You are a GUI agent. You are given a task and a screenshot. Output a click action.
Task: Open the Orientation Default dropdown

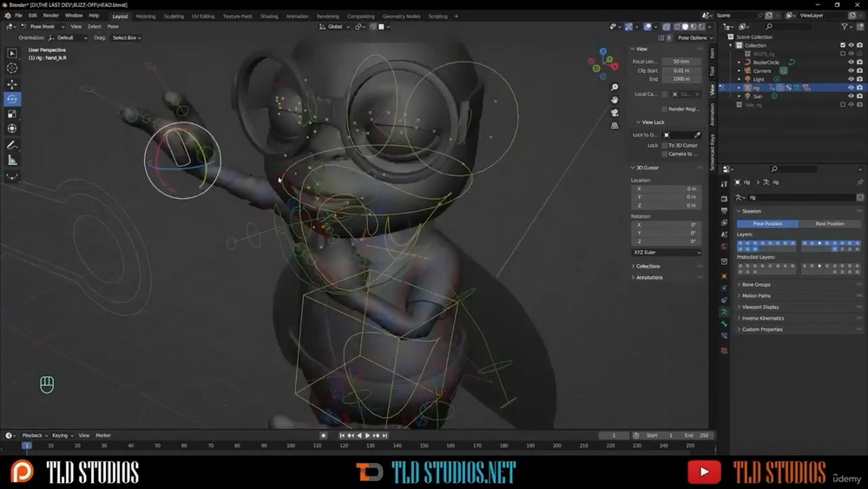(68, 37)
